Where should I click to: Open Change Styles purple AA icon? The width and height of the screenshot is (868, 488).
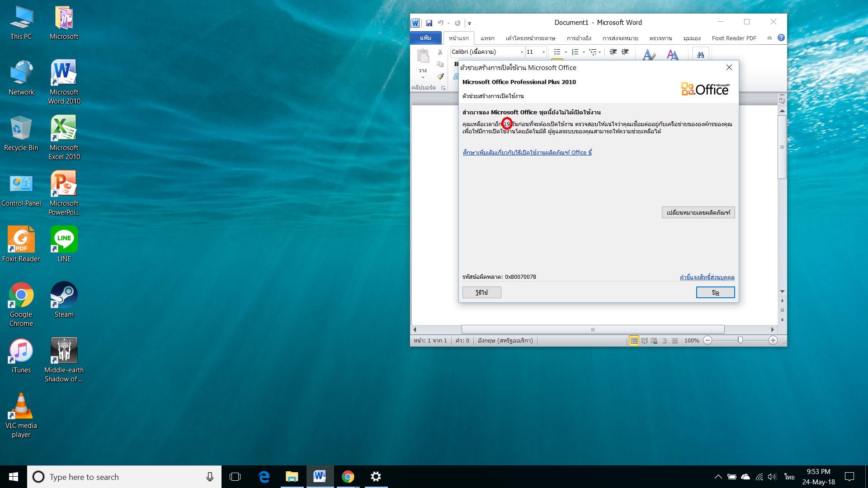coord(672,55)
